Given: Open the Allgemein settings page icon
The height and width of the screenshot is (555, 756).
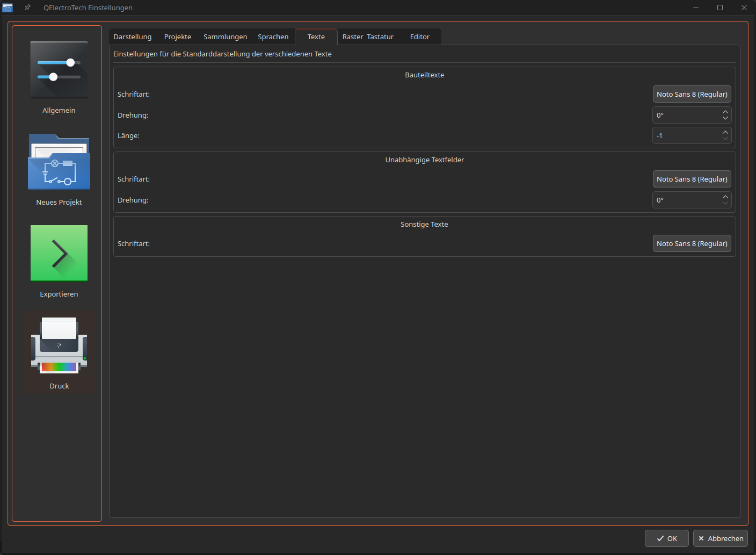Looking at the screenshot, I should tap(59, 70).
